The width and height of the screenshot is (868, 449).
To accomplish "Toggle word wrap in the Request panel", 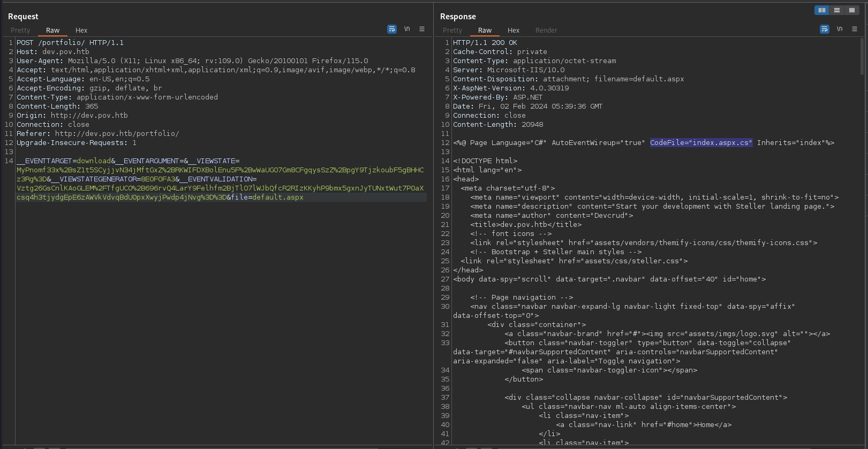I will pos(392,29).
